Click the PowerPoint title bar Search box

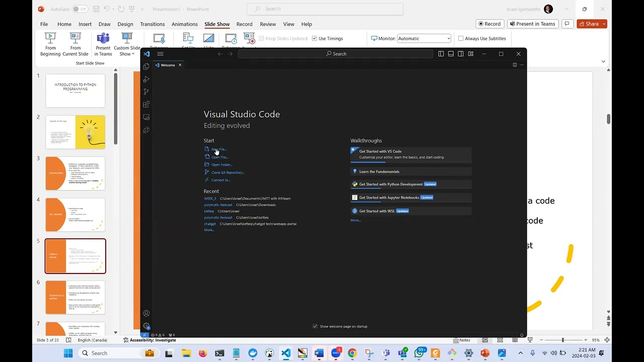(x=325, y=9)
